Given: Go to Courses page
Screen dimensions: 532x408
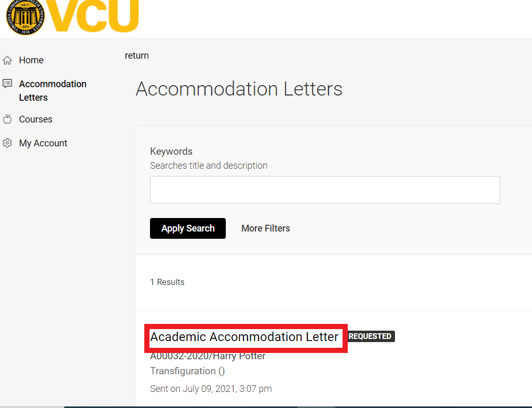Looking at the screenshot, I should point(36,119).
